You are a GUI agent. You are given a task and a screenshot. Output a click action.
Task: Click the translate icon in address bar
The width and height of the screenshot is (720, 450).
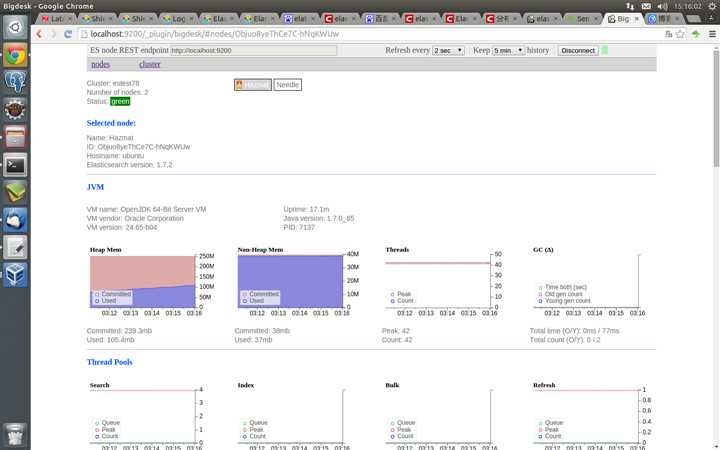tap(669, 34)
